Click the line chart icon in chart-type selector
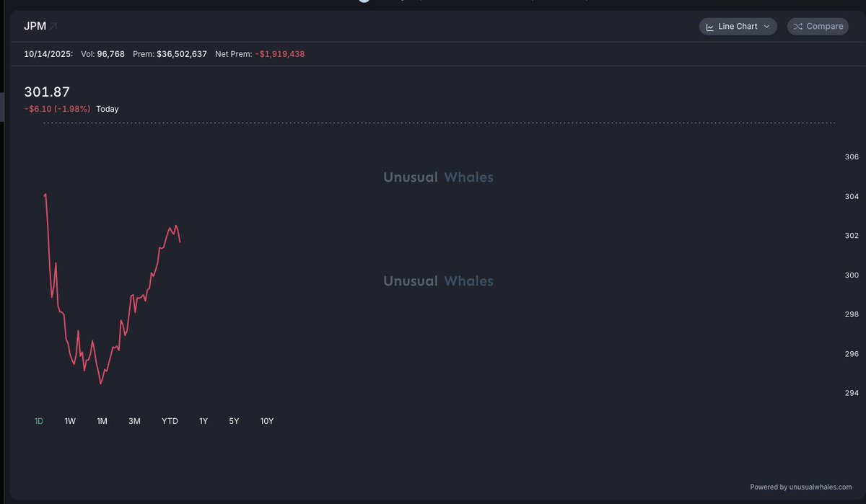The height and width of the screenshot is (504, 866). coord(710,27)
